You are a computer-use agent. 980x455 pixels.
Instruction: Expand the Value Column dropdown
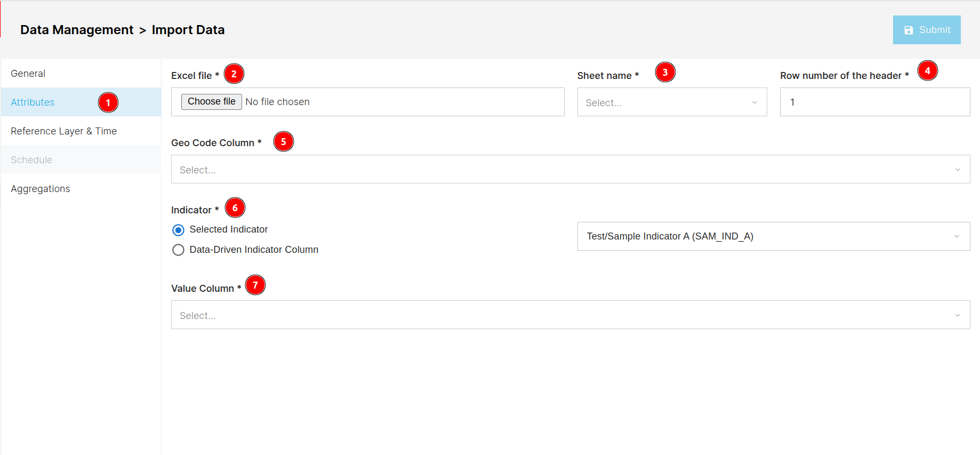point(571,315)
